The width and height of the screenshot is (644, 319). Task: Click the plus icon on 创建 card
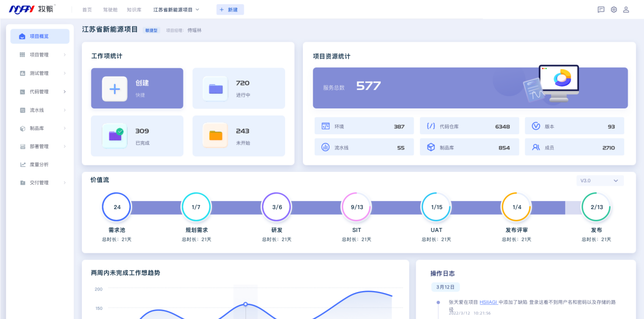point(115,89)
